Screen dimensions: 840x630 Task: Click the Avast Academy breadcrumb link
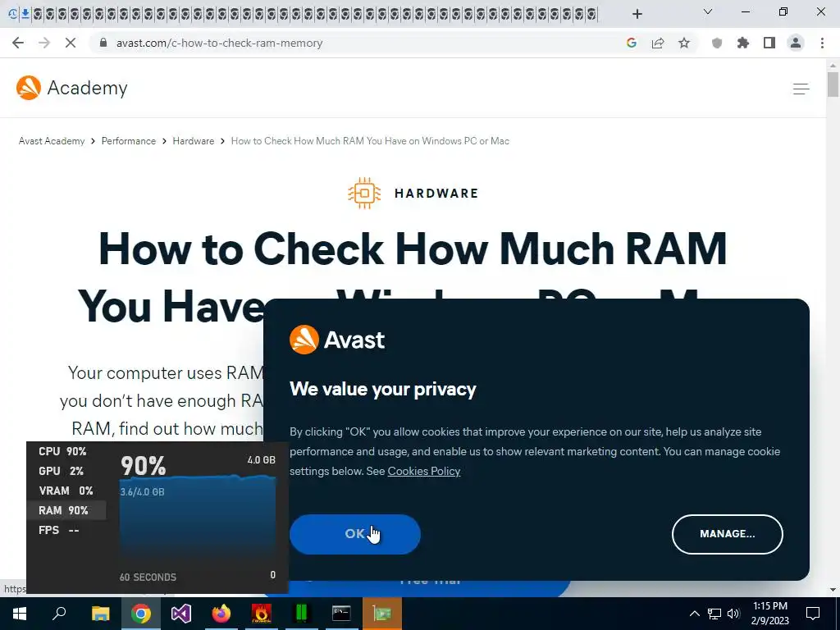pyautogui.click(x=52, y=141)
